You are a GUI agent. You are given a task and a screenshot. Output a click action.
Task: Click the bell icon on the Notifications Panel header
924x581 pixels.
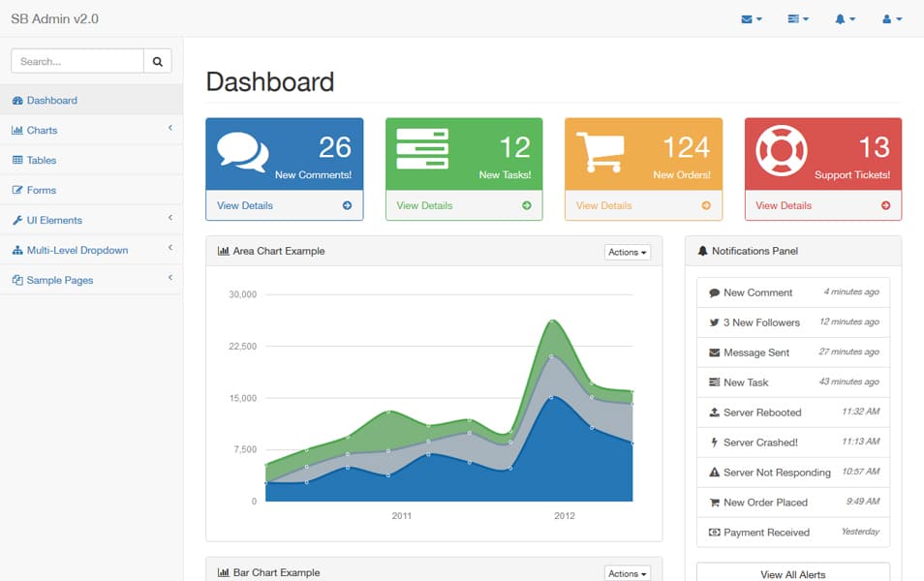[x=702, y=251]
